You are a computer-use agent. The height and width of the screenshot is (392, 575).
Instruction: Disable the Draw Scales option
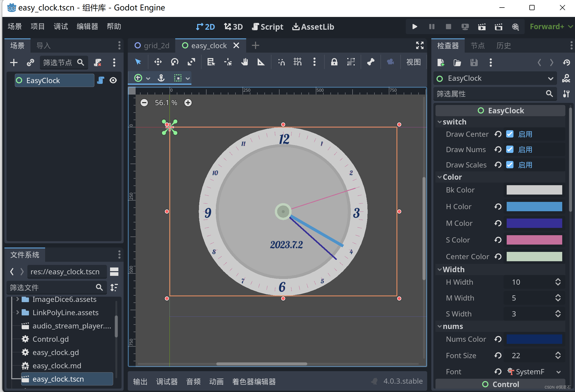510,165
